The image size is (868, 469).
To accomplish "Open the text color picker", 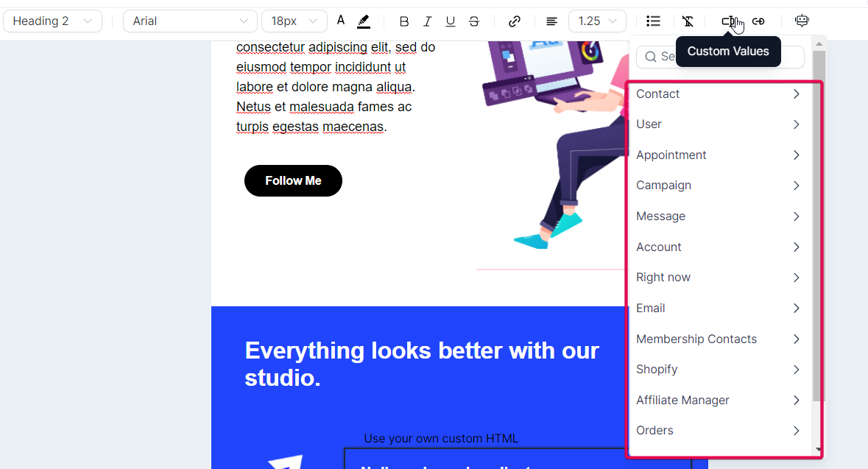I will [341, 21].
